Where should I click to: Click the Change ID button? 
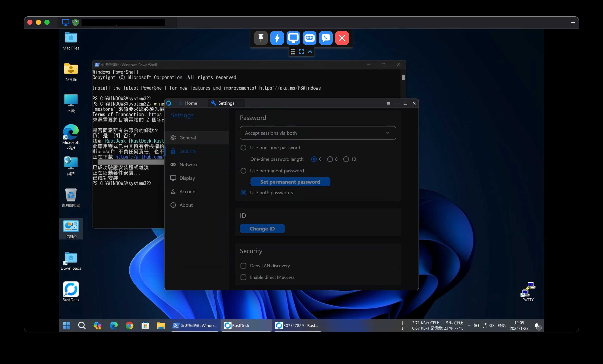(262, 228)
